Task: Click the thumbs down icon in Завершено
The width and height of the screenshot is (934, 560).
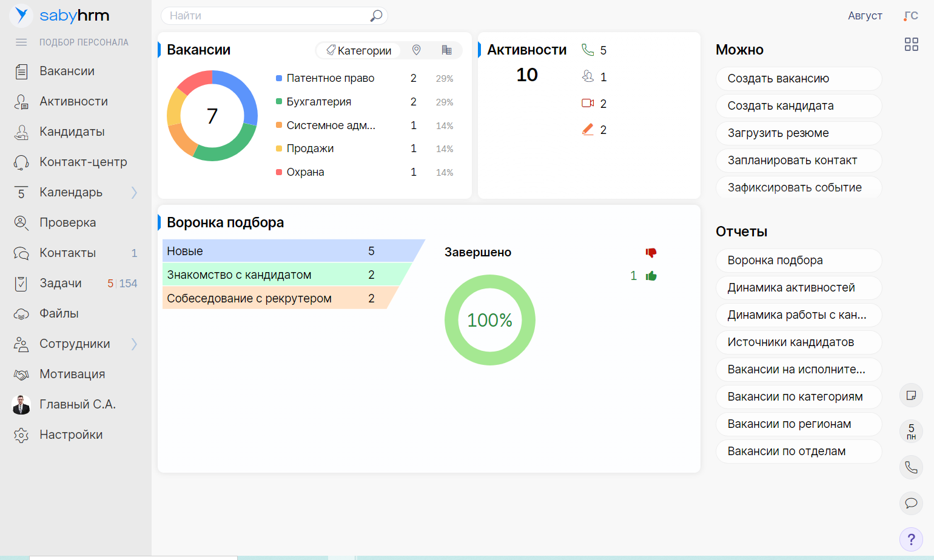Action: 651,253
